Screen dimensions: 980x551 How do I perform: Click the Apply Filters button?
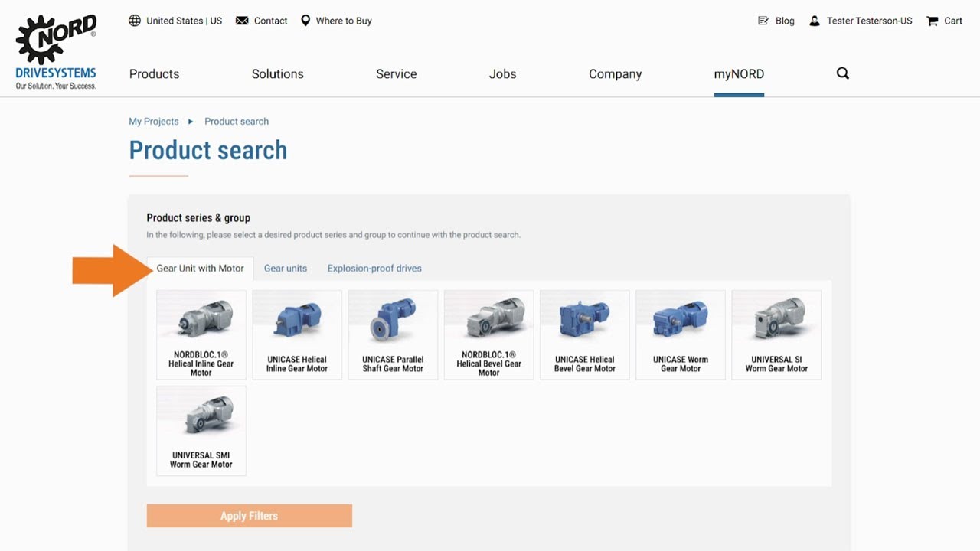[250, 516]
